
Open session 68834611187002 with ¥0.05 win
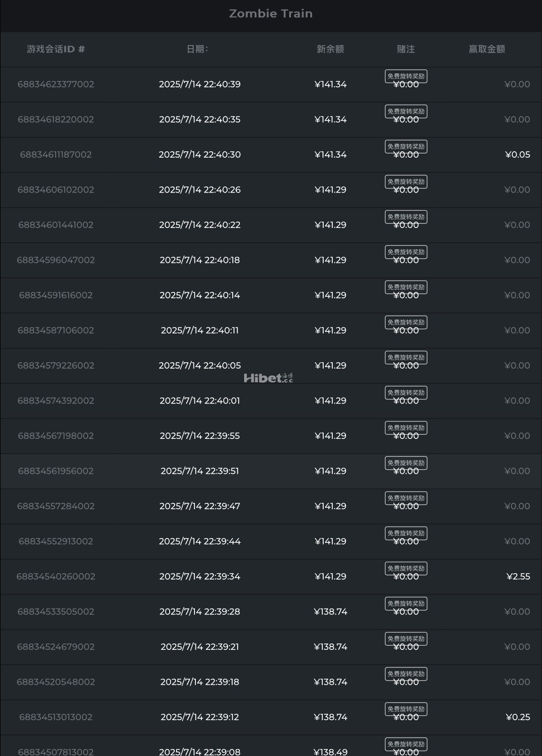point(56,154)
